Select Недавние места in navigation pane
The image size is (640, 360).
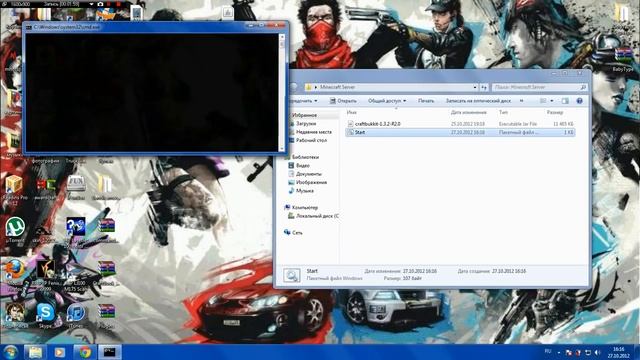[x=313, y=132]
